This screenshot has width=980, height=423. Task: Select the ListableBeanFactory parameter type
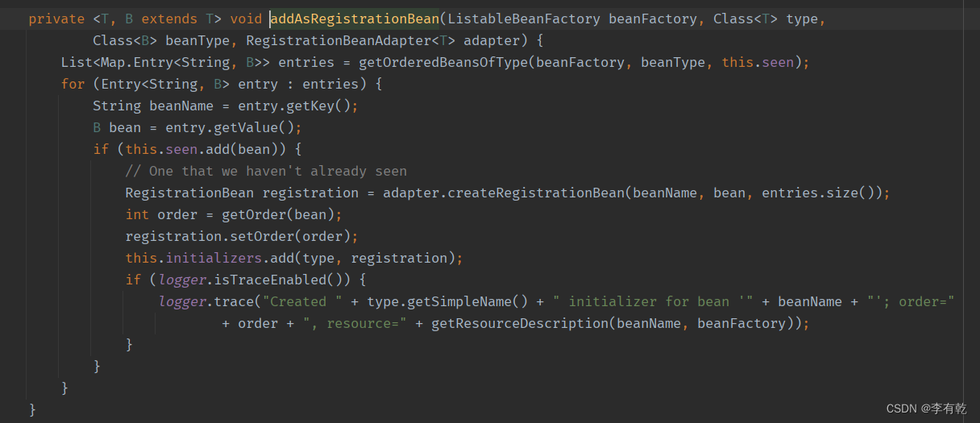524,19
